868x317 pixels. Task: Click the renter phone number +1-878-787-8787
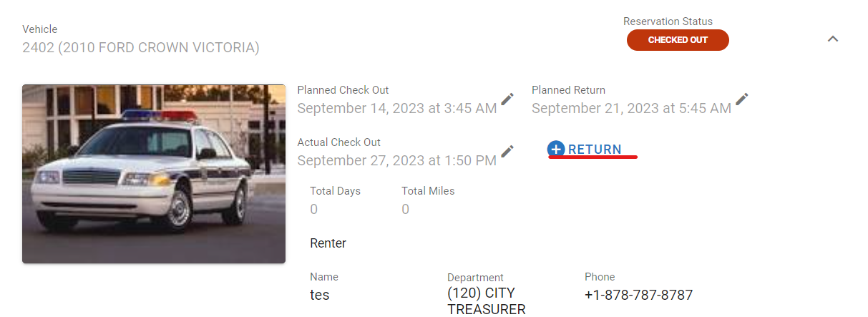click(x=638, y=295)
